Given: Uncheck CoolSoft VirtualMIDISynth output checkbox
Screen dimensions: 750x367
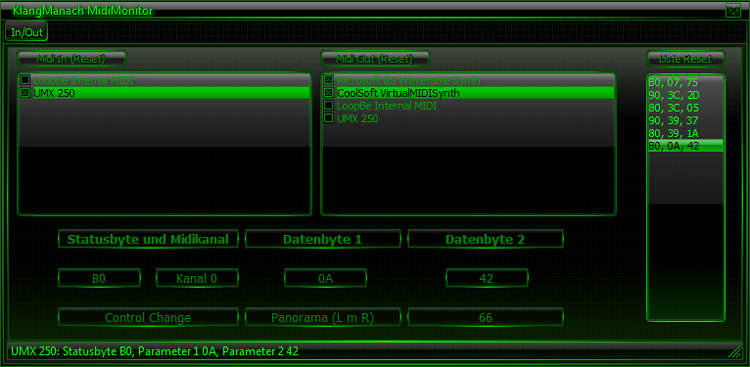Looking at the screenshot, I should (329, 93).
